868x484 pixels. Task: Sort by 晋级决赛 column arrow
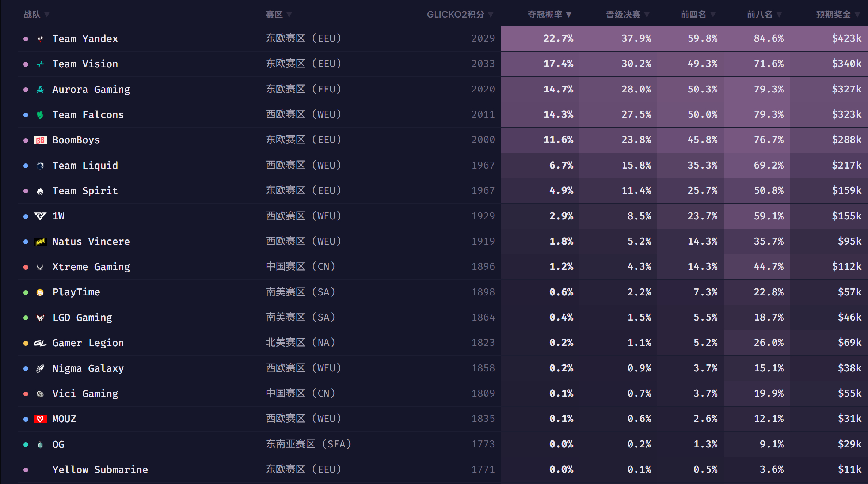point(647,15)
